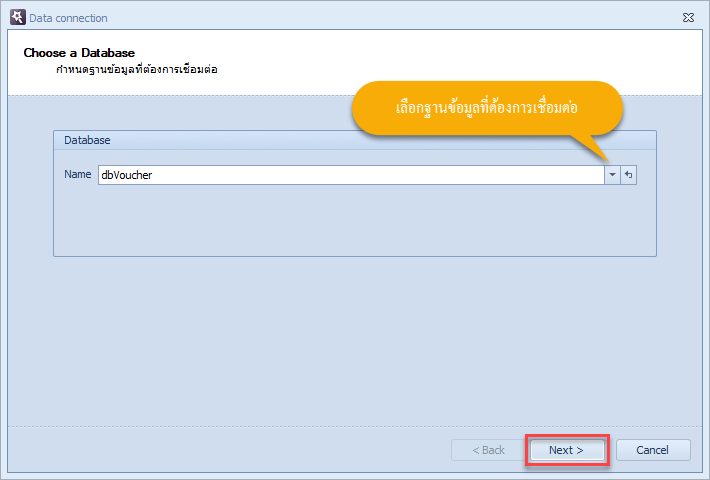The width and height of the screenshot is (710, 480).
Task: Click the "Database" group header label
Action: [x=87, y=140]
